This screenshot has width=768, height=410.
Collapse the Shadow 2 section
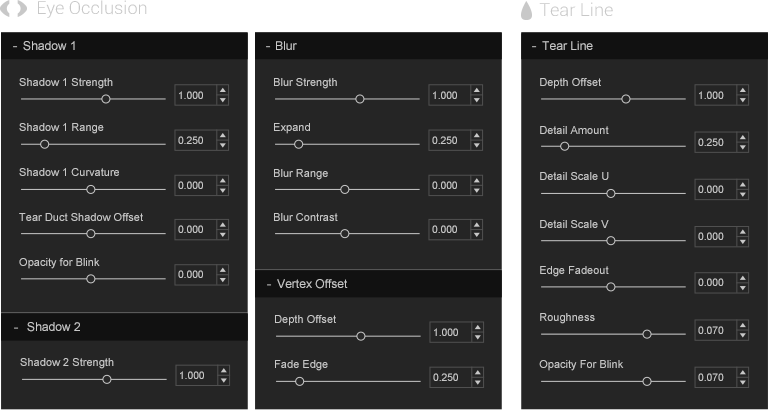(16, 327)
